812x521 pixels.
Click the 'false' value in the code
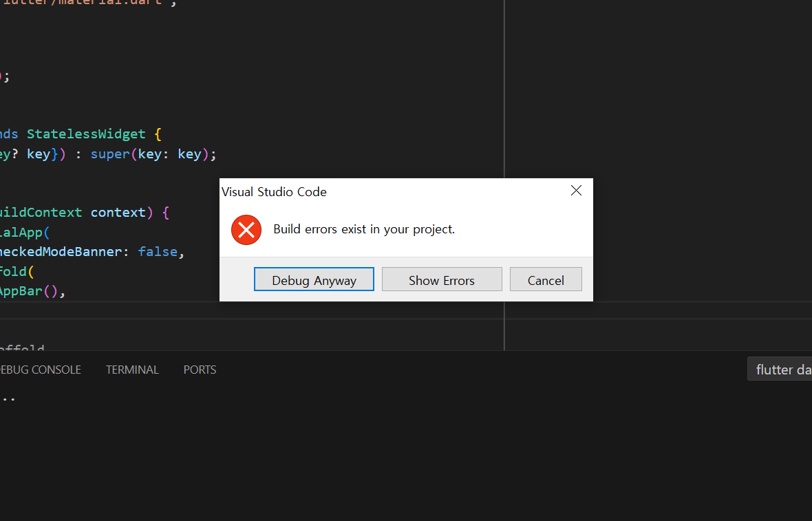[158, 251]
